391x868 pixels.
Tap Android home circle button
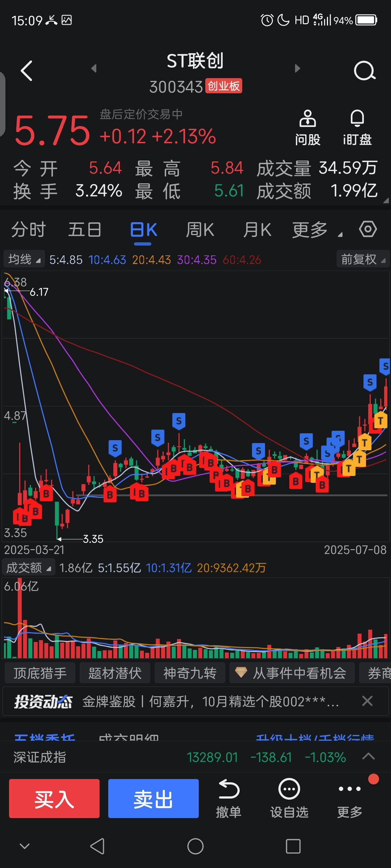[195, 846]
